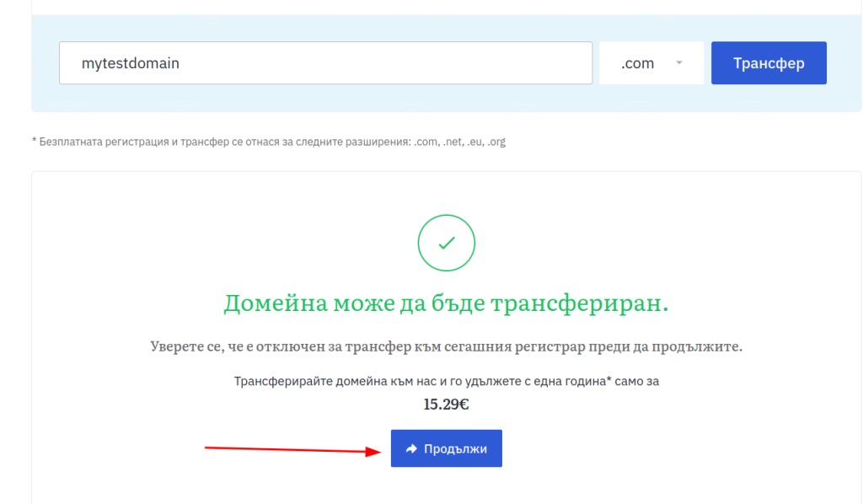Image resolution: width=863 pixels, height=504 pixels.
Task: Click the arrow icon inside the Продължи button
Action: click(411, 449)
